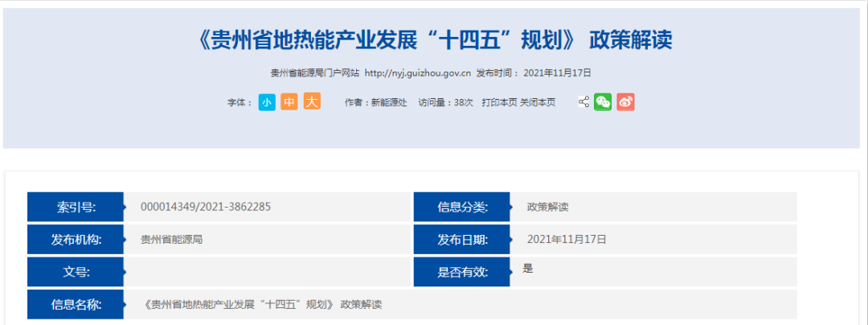Click the 贵州省能源局门户网站 source text
Screen dimensions: 868x325
(315, 73)
